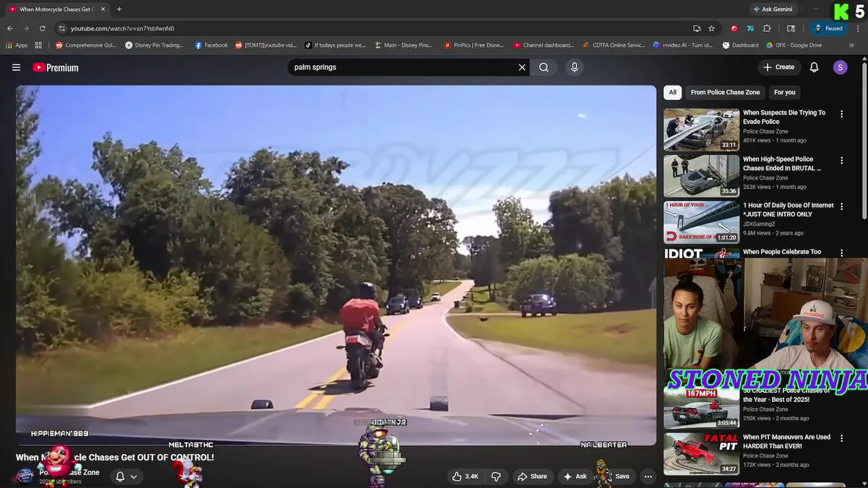Open options for When Suspects Die video
The width and height of the screenshot is (868, 488).
tap(842, 114)
